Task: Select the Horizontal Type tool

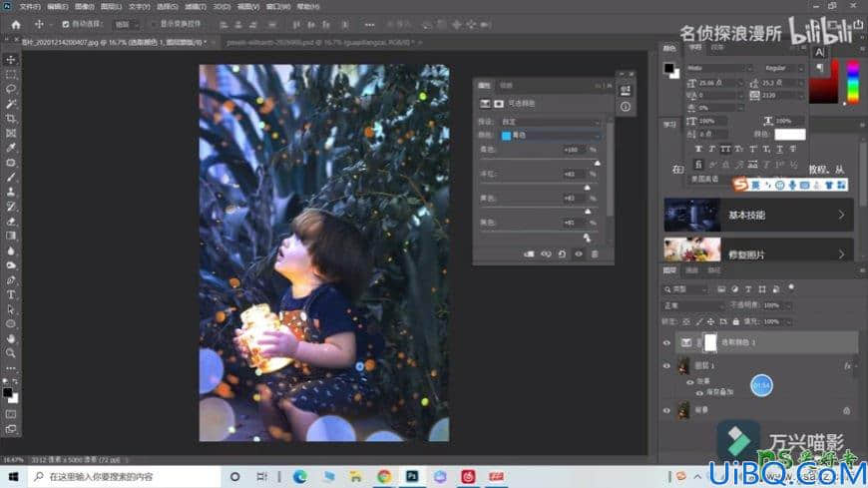Action: (x=11, y=294)
